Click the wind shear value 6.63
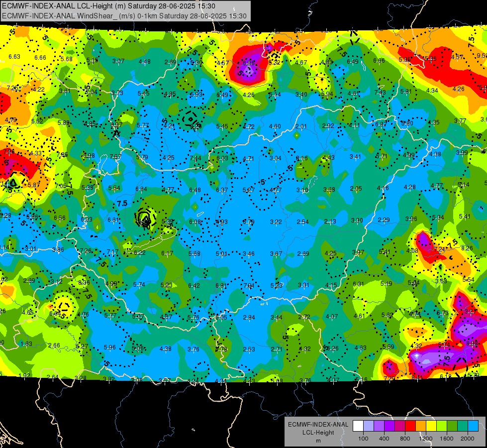The image size is (487, 448). (14, 57)
